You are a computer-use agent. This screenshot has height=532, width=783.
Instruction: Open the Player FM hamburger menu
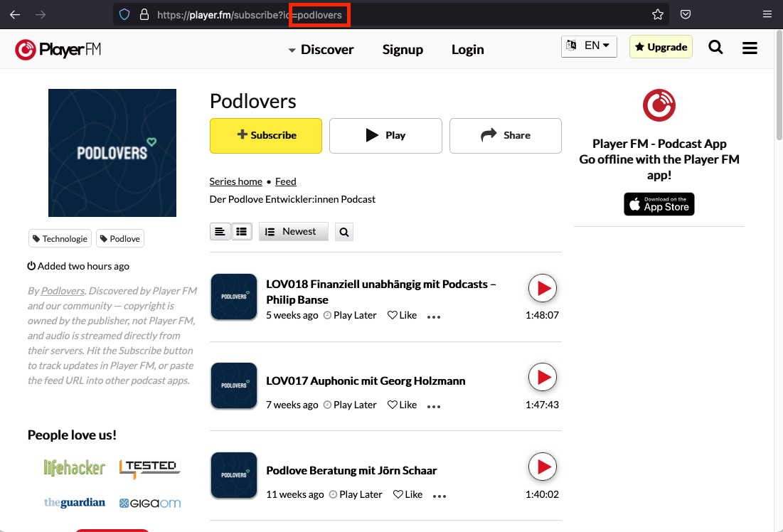750,48
